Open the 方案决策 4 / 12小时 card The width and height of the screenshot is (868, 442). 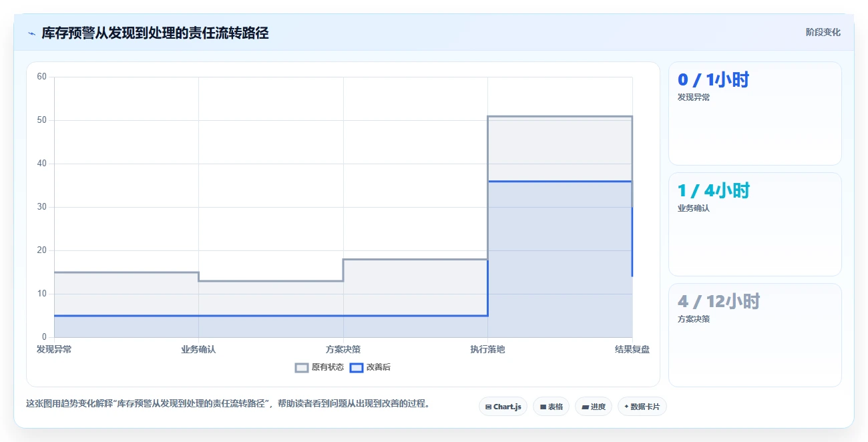click(755, 335)
